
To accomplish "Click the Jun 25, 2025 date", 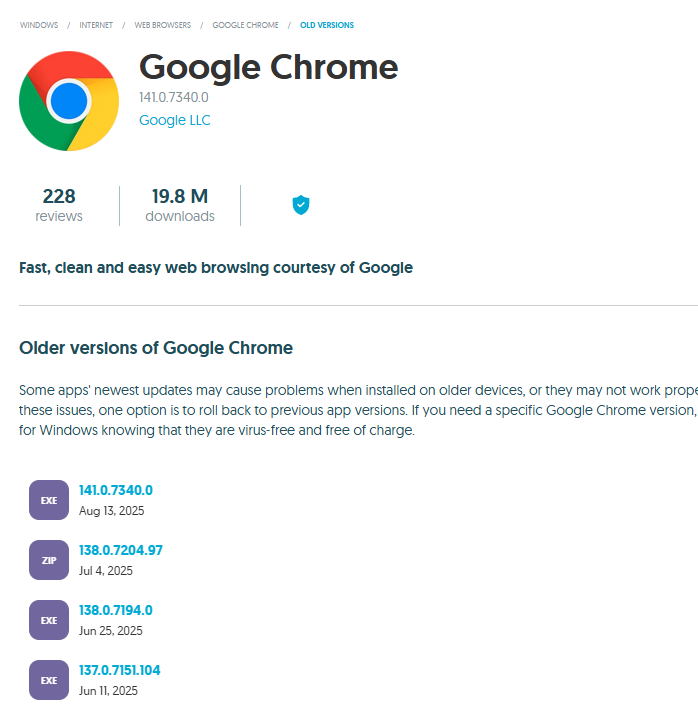I will point(111,631).
